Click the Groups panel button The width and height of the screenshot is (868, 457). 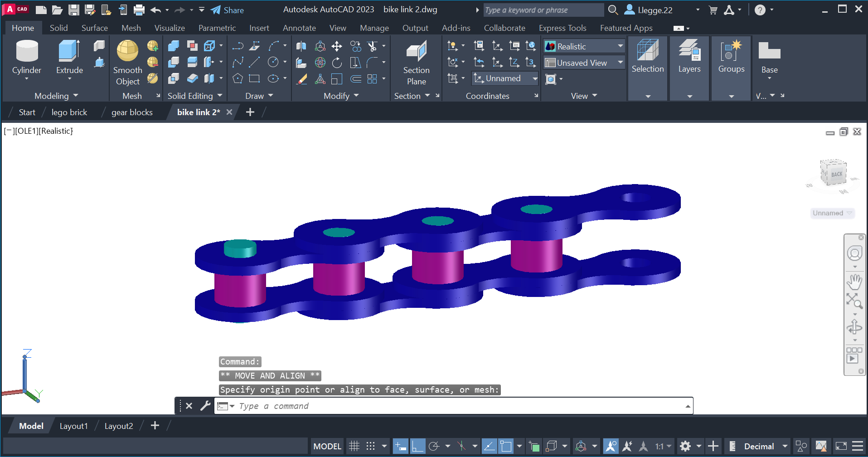[731, 68]
